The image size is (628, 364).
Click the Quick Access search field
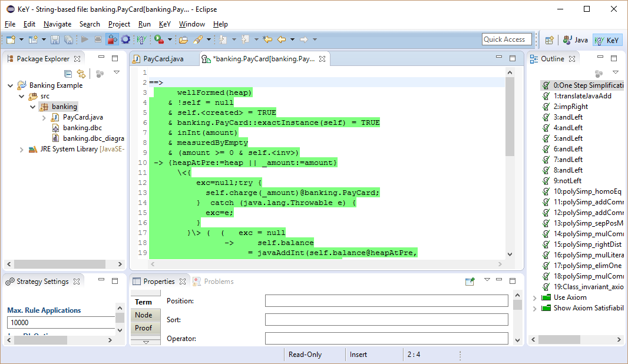coord(507,39)
